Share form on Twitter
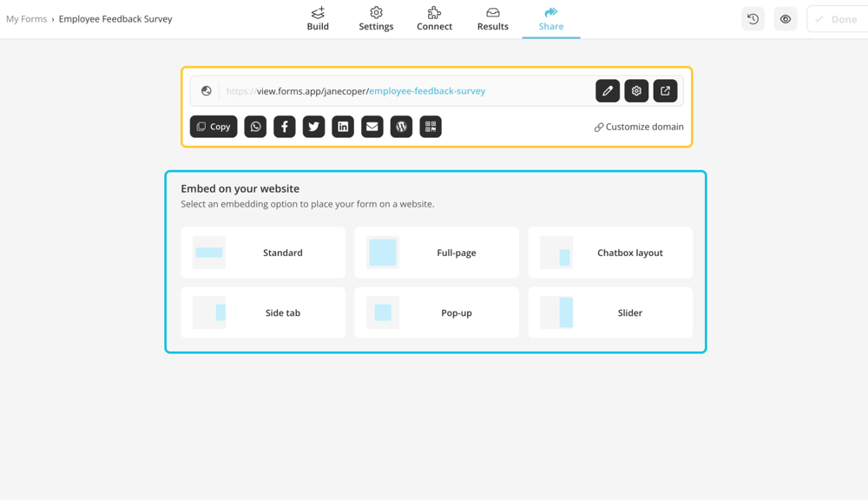 [x=313, y=127]
